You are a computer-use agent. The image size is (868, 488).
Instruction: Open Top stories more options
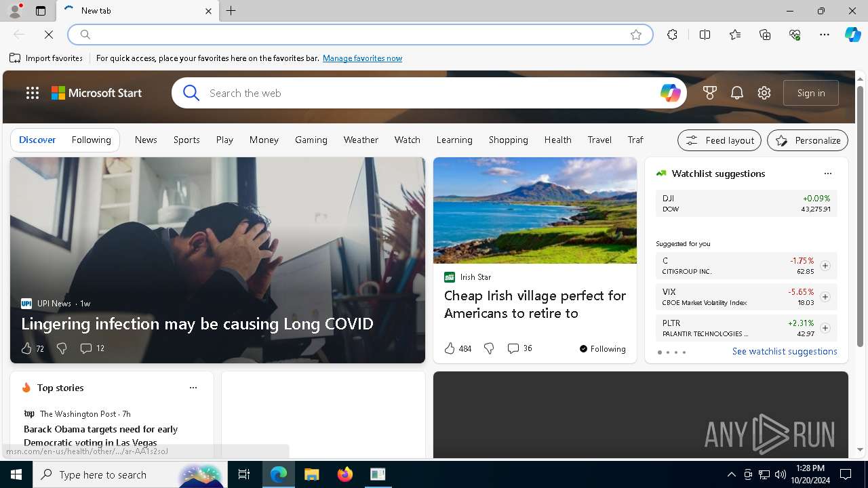(193, 388)
